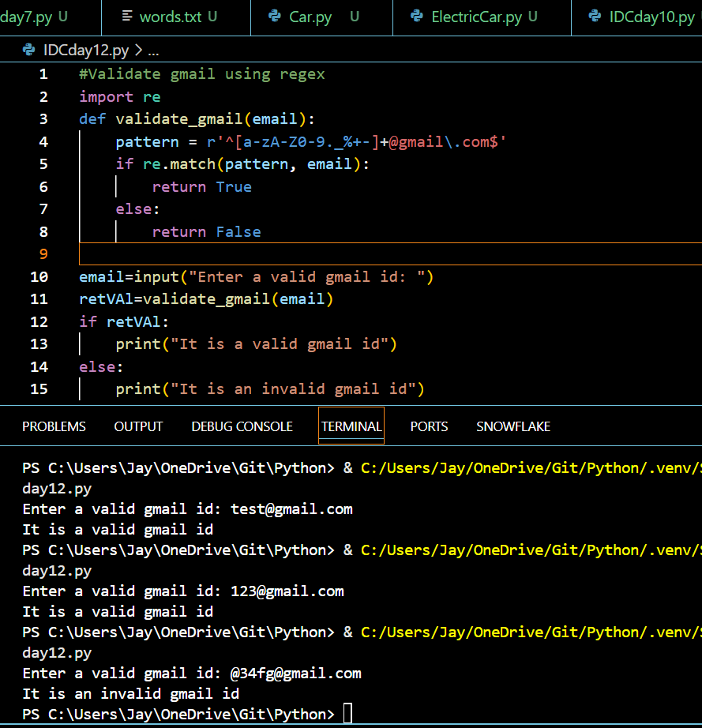702x728 pixels.
Task: Click 'retVAl=validate_gmail(email)' on line 11
Action: (206, 299)
